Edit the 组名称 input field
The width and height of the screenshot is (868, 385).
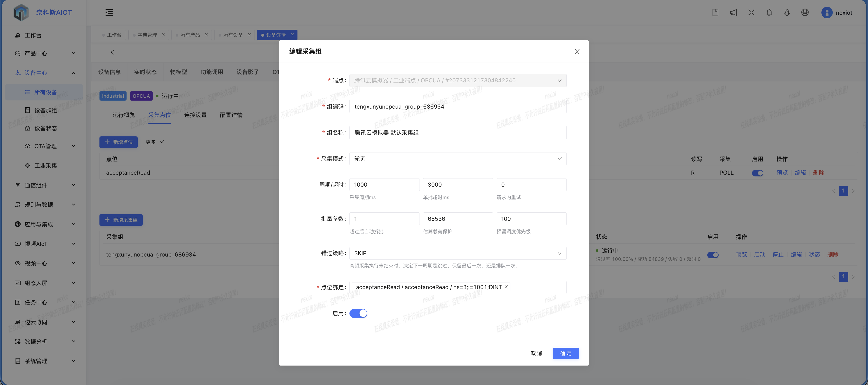[458, 133]
